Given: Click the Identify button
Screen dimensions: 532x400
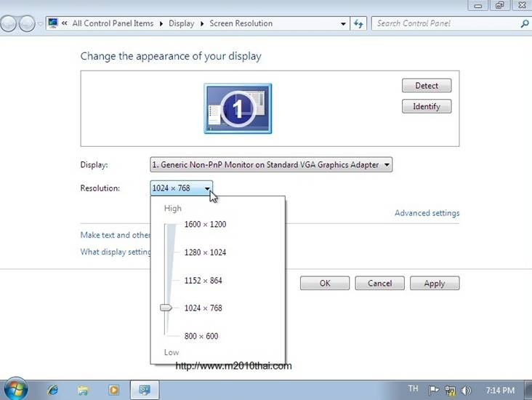Looking at the screenshot, I should tap(427, 106).
